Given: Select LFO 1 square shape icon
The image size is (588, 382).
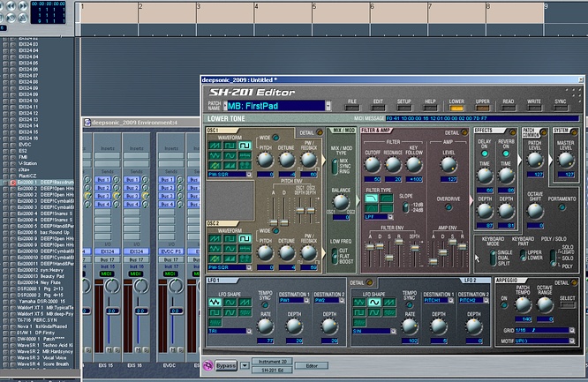Looking at the screenshot, I should coord(215,312).
